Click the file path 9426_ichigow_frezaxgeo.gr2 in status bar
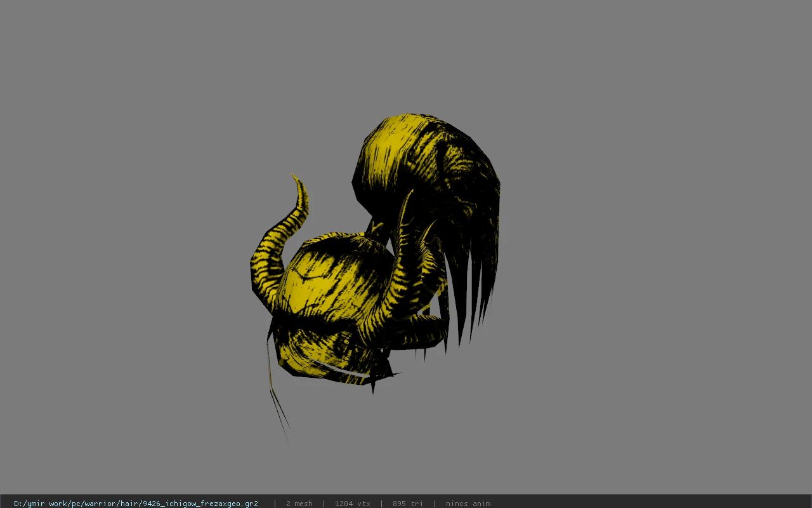Screen dimensions: 812x508 click(x=136, y=504)
